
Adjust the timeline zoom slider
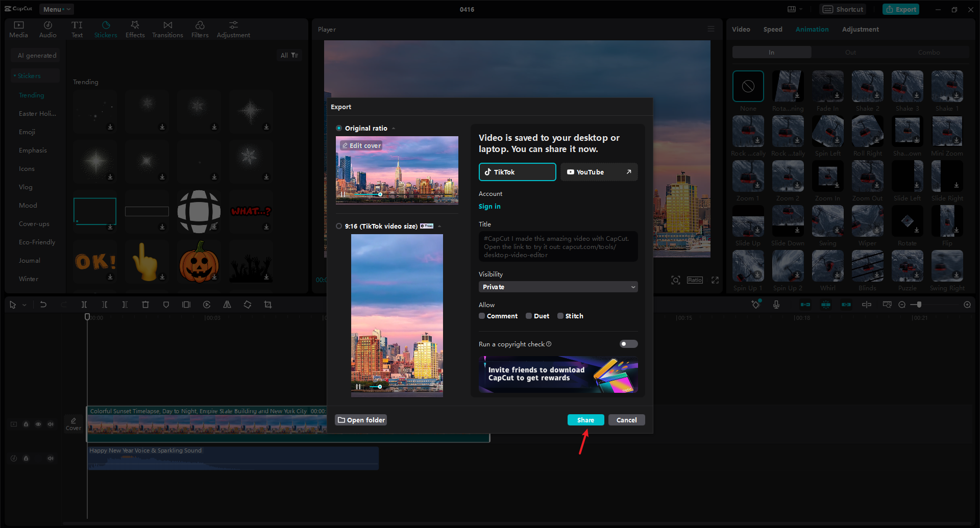tap(919, 305)
